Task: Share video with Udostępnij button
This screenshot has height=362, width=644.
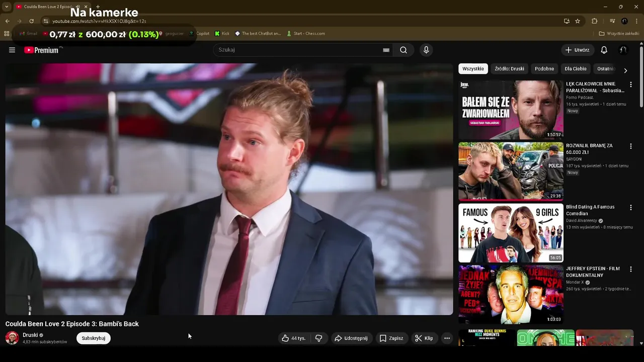Action: click(x=351, y=338)
